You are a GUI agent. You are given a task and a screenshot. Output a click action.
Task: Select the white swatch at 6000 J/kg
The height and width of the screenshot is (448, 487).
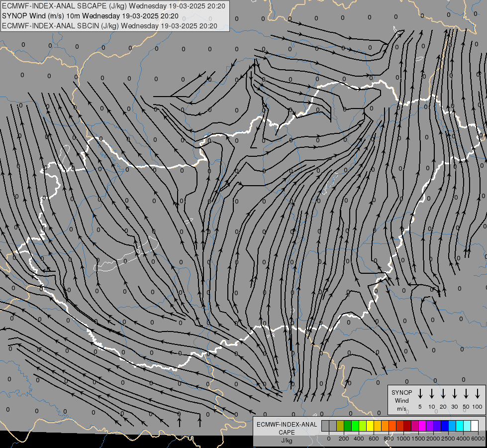474,426
